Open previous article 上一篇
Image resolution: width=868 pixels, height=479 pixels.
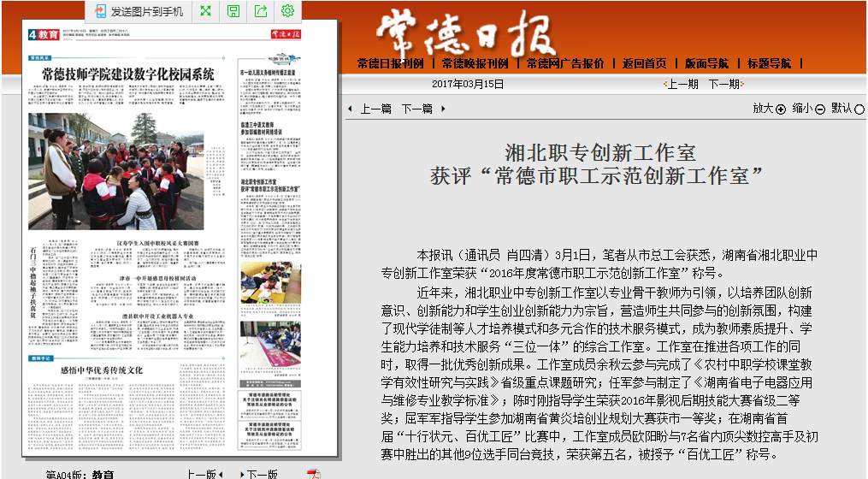(x=376, y=109)
